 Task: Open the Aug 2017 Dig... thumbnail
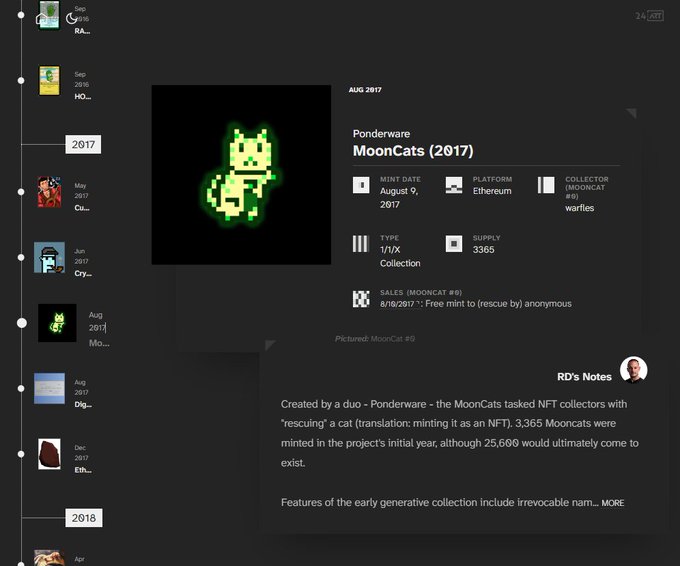click(49, 388)
